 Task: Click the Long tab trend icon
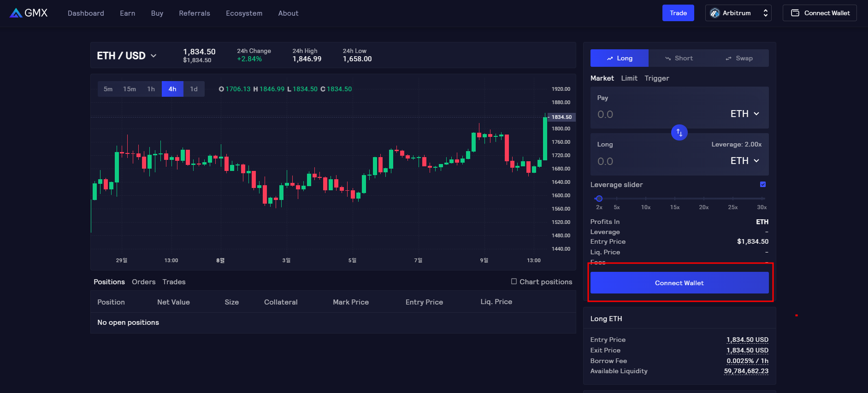point(610,59)
